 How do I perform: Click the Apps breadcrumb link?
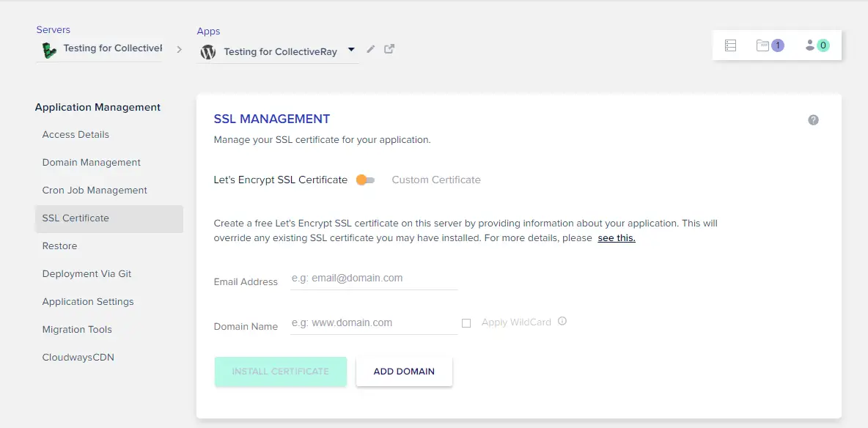208,31
